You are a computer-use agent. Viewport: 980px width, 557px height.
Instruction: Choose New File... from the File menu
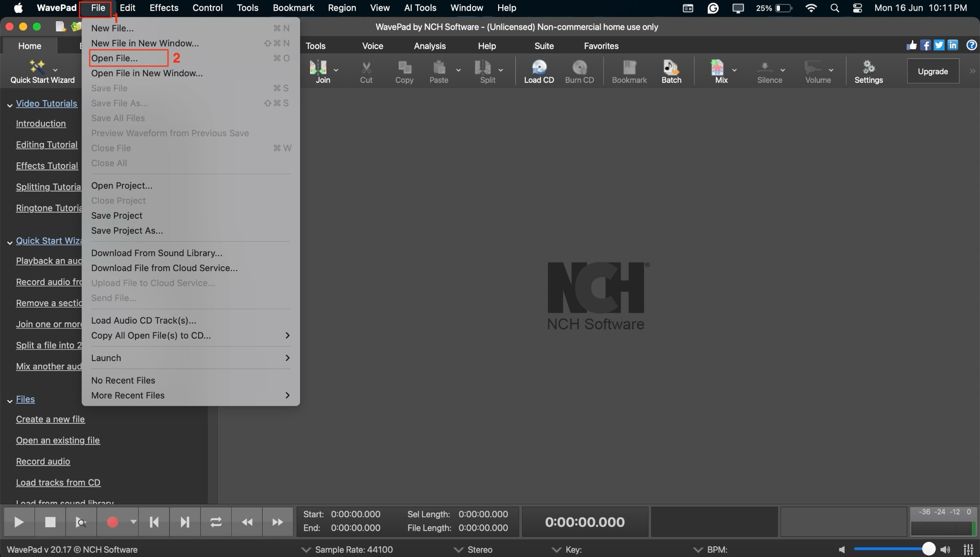pyautogui.click(x=190, y=28)
